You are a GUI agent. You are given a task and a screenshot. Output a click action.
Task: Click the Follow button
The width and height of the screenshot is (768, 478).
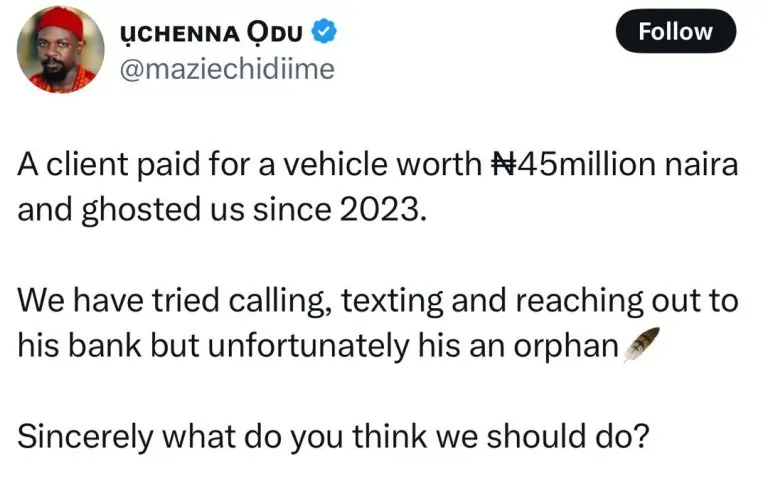[675, 32]
